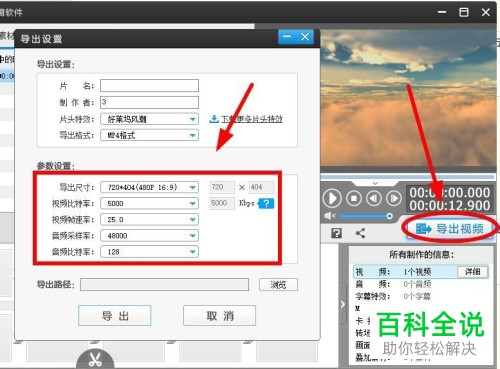Click the 00:00:12.900 duration timecode

(x=450, y=206)
